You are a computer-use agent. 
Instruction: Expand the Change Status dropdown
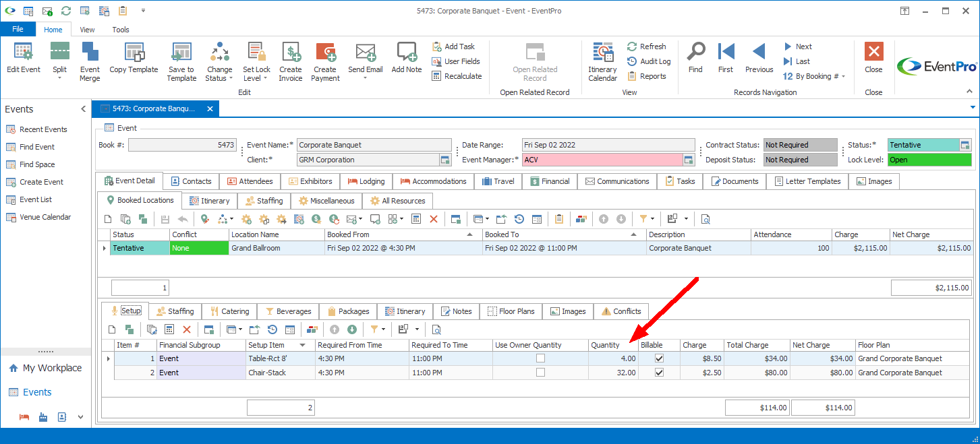pos(231,78)
